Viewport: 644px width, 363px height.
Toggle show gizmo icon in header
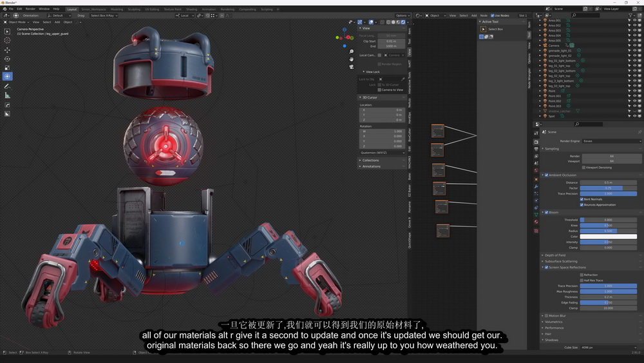[x=360, y=22]
